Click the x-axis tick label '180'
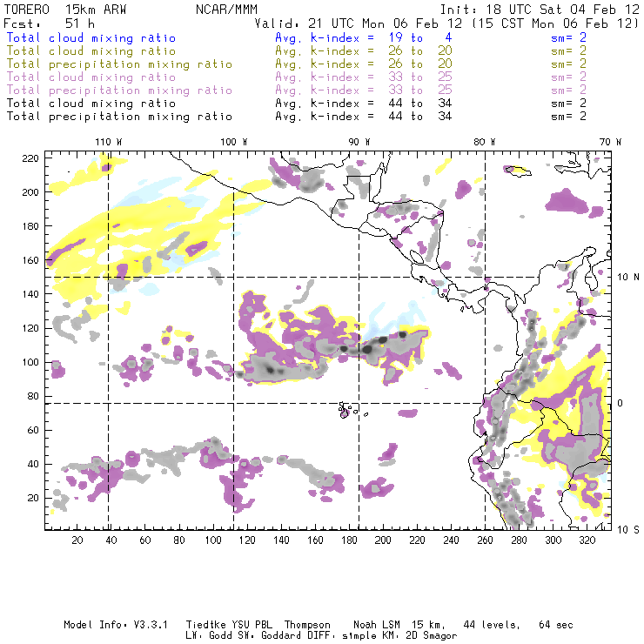 [x=349, y=540]
